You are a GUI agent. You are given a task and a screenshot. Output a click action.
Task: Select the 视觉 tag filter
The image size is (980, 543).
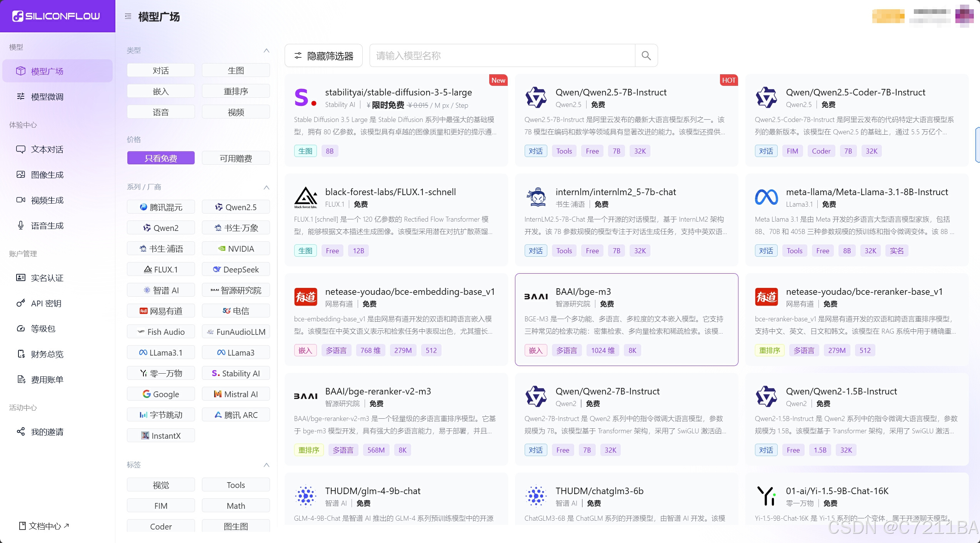[161, 485]
